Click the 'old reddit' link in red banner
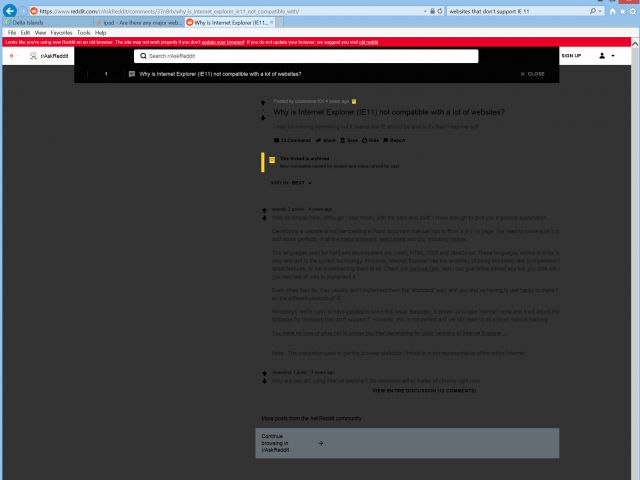640x480 pixels. (x=368, y=42)
